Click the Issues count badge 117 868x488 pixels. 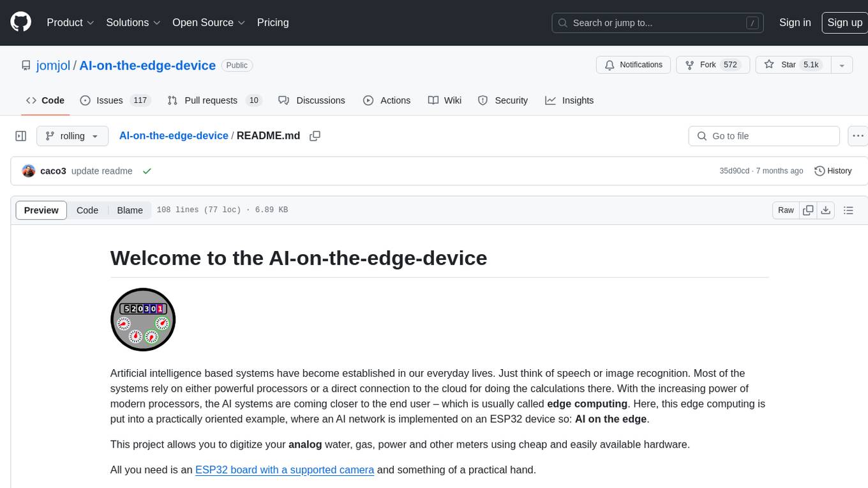point(140,100)
